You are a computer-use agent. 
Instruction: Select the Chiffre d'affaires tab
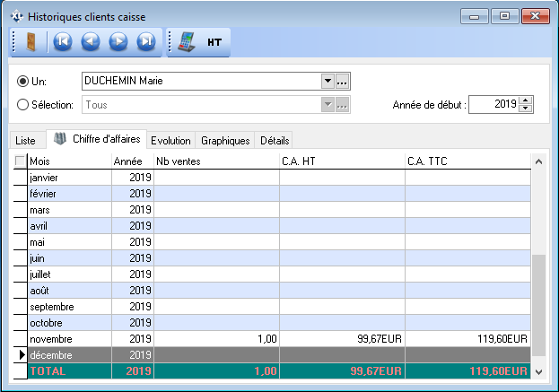97,139
